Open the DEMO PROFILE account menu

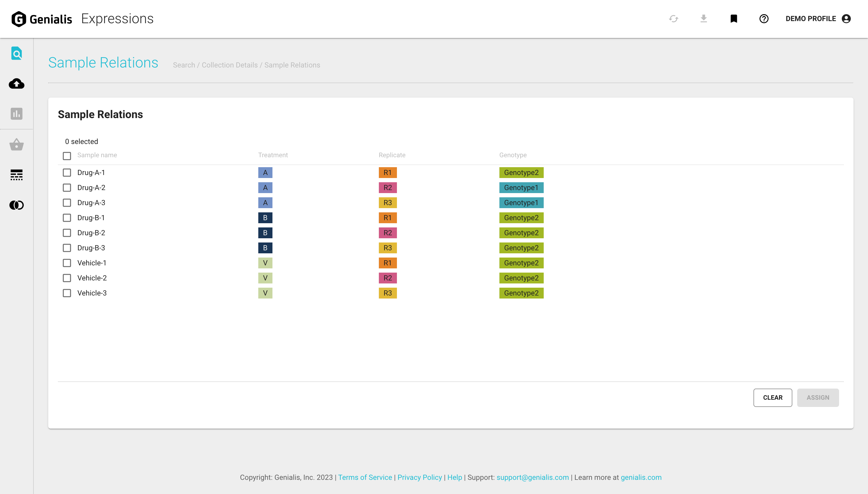(817, 19)
